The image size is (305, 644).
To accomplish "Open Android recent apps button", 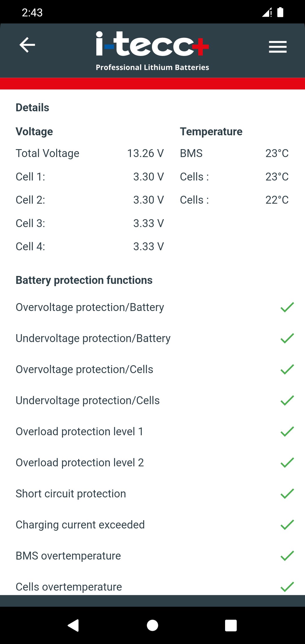I will click(x=231, y=625).
